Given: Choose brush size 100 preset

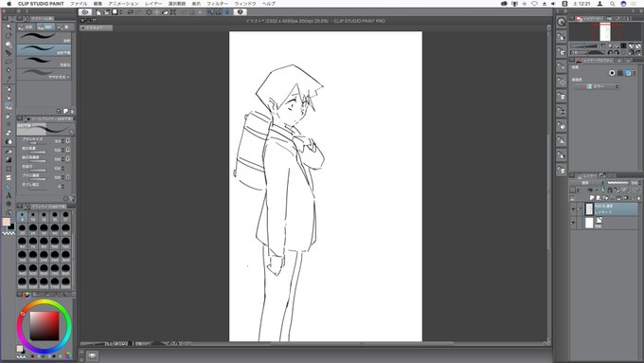Looking at the screenshot, I should pos(55,243).
